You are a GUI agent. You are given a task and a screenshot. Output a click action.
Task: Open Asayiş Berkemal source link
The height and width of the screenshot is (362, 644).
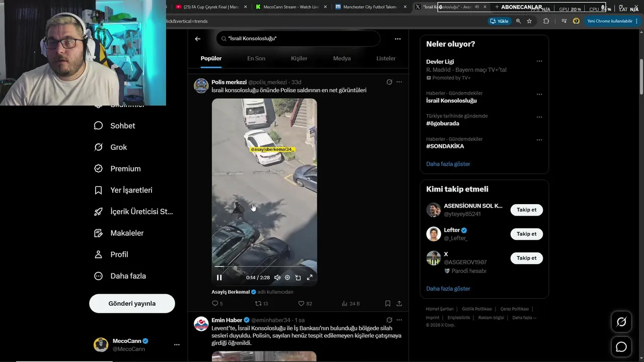click(230, 292)
